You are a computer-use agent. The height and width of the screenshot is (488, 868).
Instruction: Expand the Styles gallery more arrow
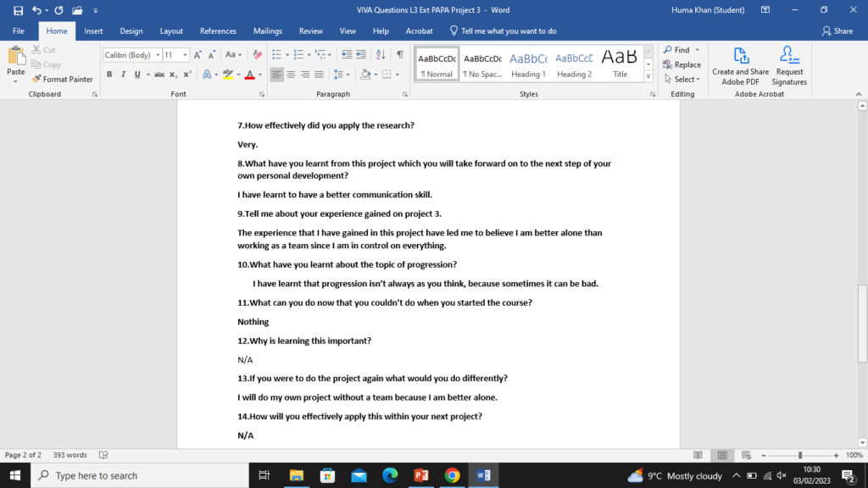[x=648, y=76]
